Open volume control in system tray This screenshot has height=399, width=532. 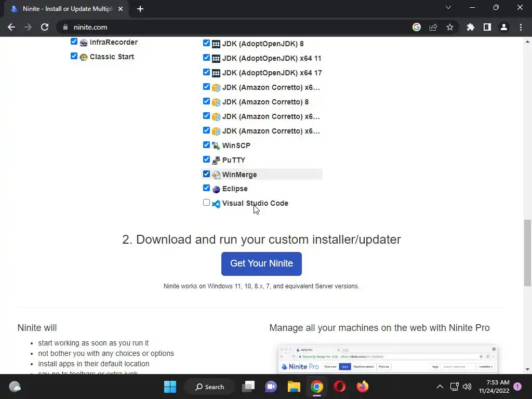467,387
